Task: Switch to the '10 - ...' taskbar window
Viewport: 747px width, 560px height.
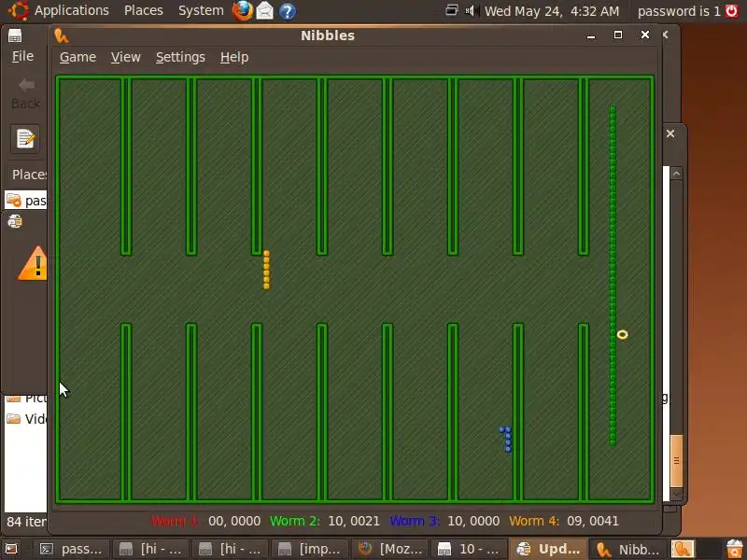Action: [470, 549]
